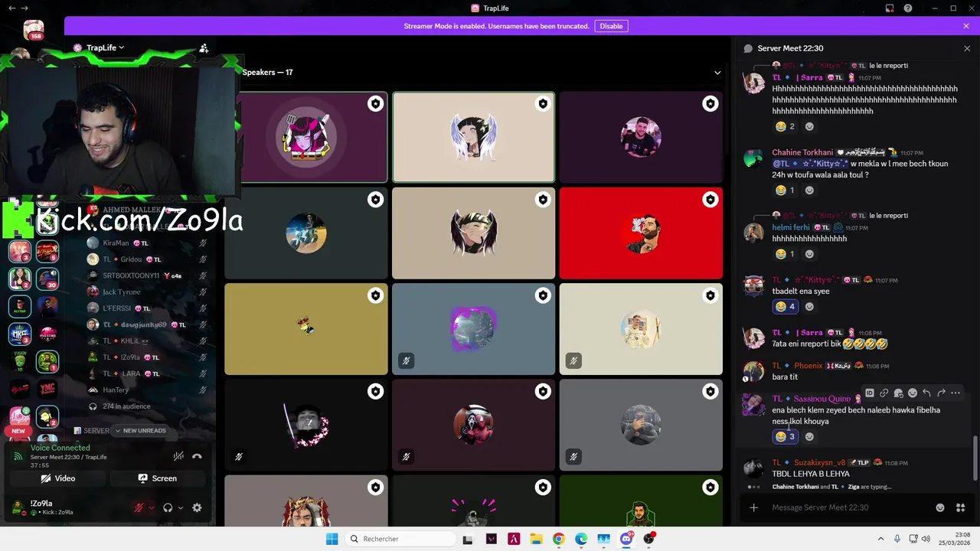The height and width of the screenshot is (551, 980).
Task: Turn on camera with Video button
Action: coord(58,478)
